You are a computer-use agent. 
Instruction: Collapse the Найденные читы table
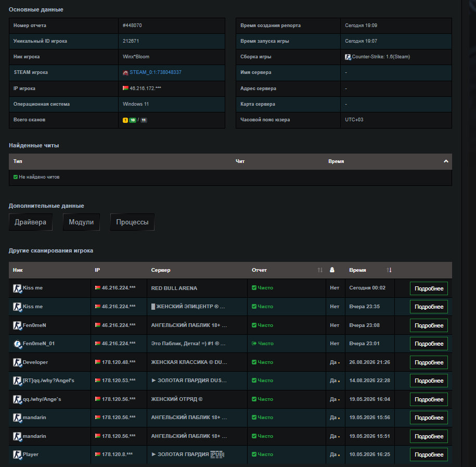[446, 161]
